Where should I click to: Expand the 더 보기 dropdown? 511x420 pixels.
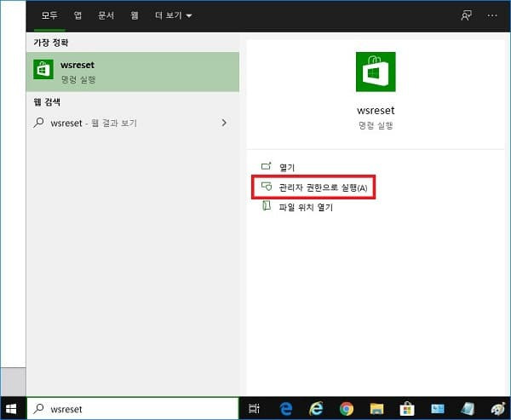point(174,15)
